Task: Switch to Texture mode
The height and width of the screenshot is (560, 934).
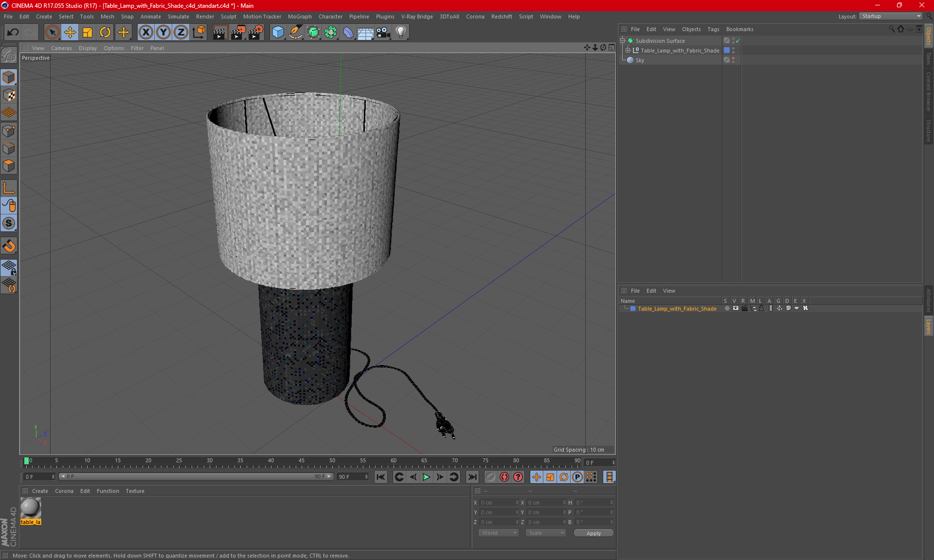Action: pyautogui.click(x=9, y=95)
